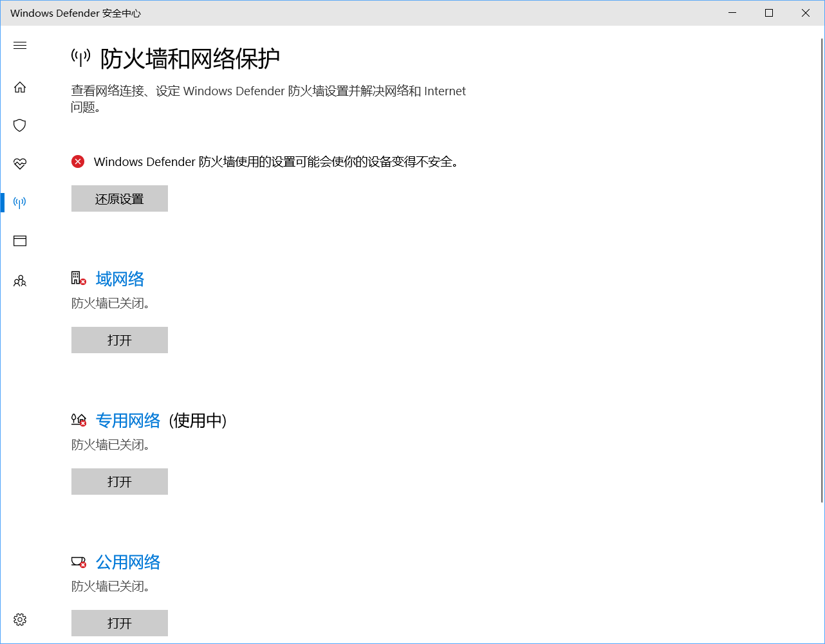Open the 域网络 network details
825x644 pixels.
(x=120, y=278)
